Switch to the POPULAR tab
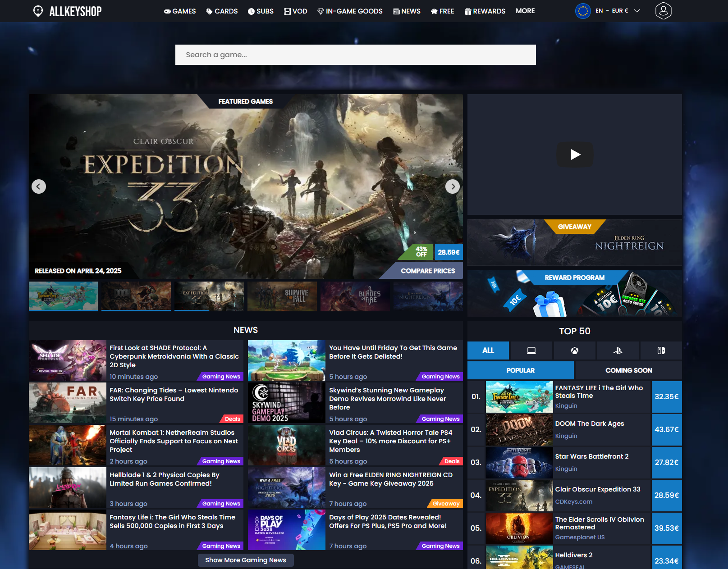728x569 pixels. click(x=521, y=370)
